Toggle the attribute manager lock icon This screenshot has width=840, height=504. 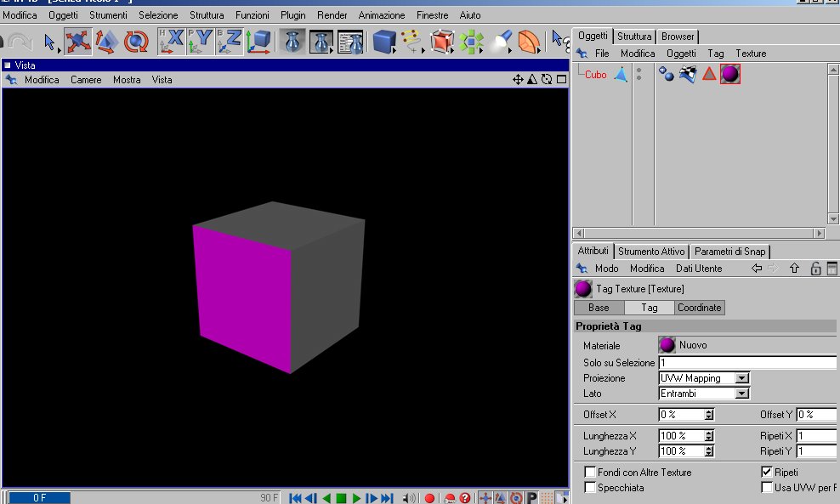click(x=815, y=269)
